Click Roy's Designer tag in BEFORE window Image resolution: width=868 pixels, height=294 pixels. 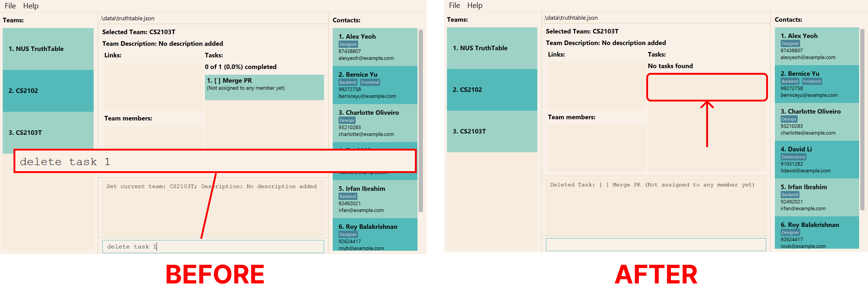pos(348,235)
